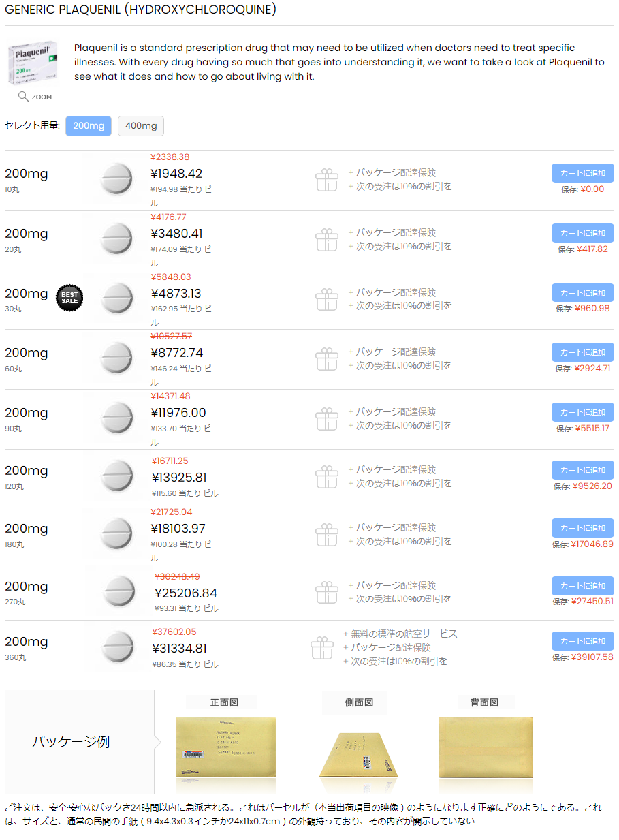Add the 10-pill 200mg pack to cart
This screenshot has height=840, width=619.
pyautogui.click(x=583, y=173)
